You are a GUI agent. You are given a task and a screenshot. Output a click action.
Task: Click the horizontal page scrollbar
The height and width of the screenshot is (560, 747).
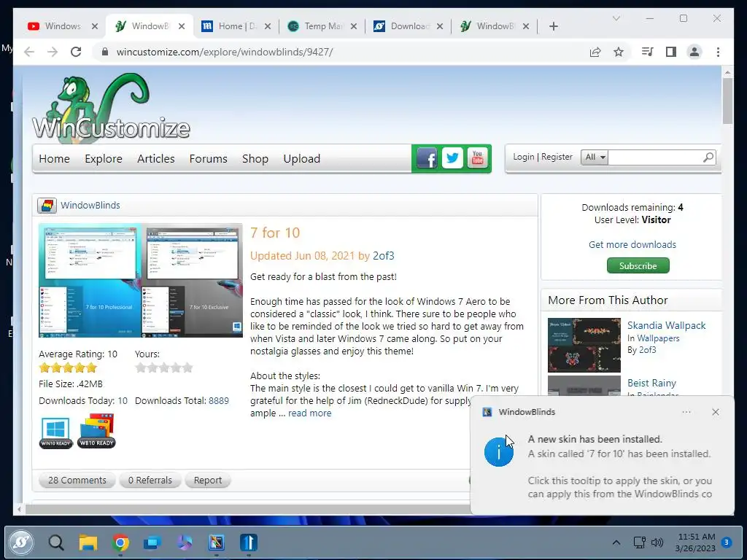(248, 509)
